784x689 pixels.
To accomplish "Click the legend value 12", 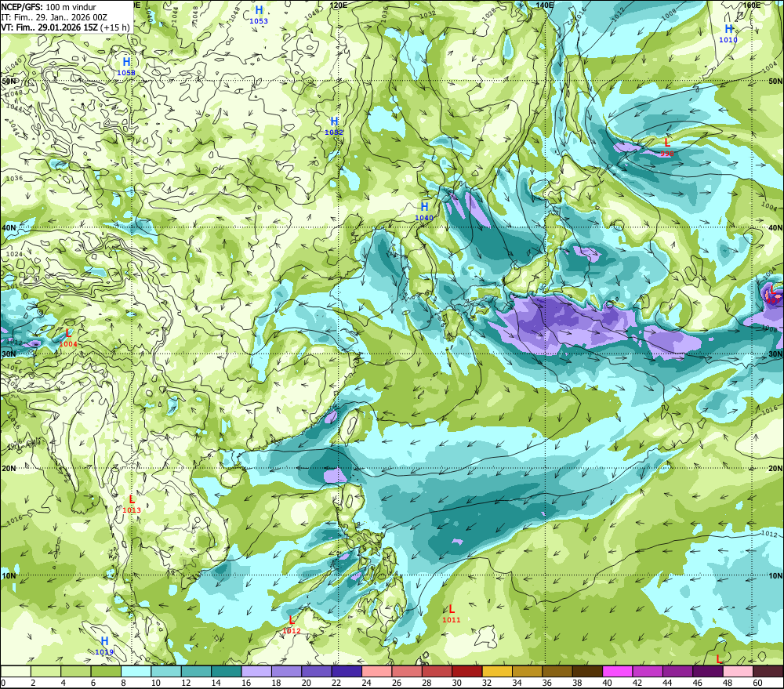I will pyautogui.click(x=186, y=683).
